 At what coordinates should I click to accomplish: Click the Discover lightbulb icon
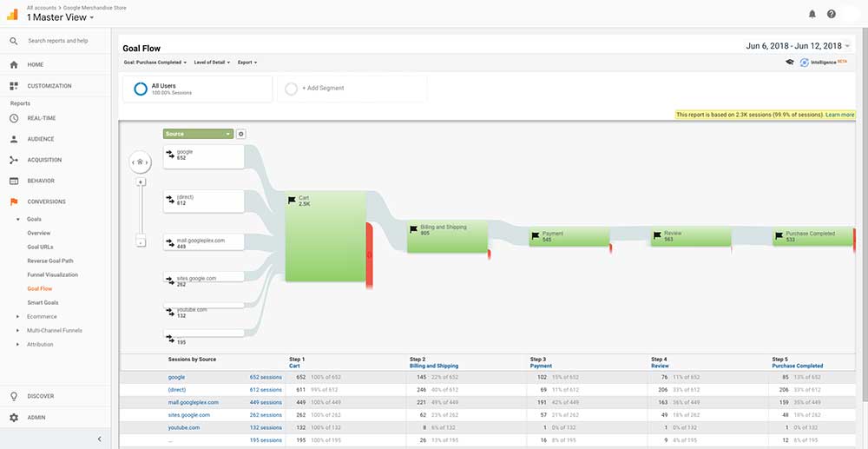pos(14,396)
